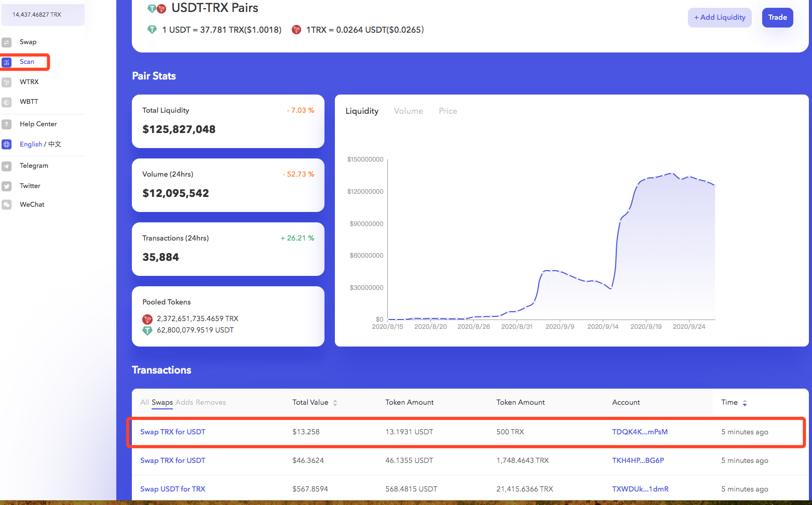Click the WeChat chat bubble icon

point(7,205)
